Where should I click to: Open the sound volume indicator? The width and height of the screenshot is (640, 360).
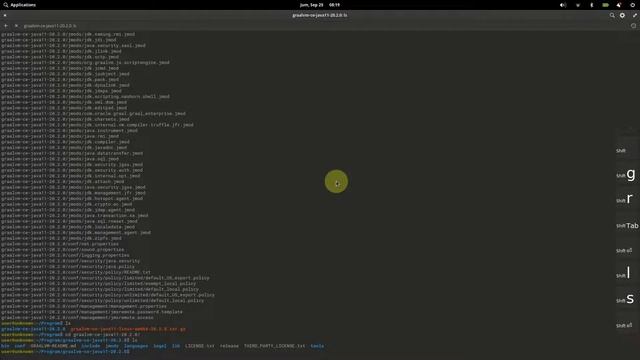pos(563,5)
